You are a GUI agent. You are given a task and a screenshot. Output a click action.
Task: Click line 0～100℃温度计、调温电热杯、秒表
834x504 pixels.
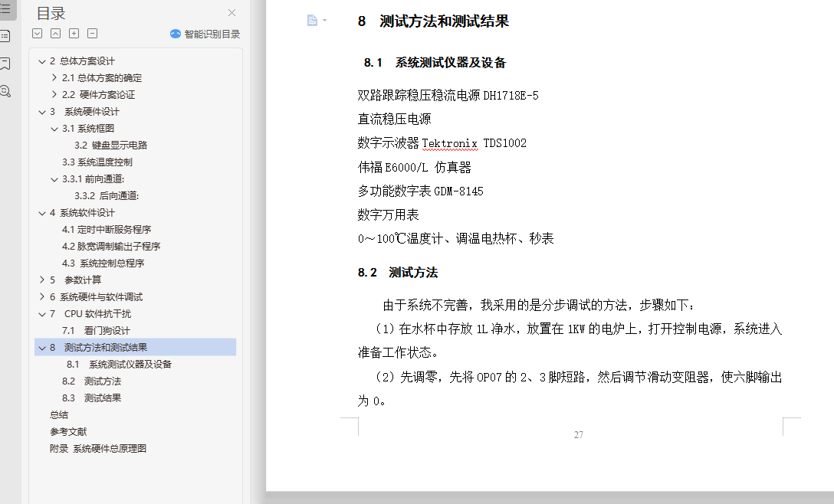tap(456, 239)
